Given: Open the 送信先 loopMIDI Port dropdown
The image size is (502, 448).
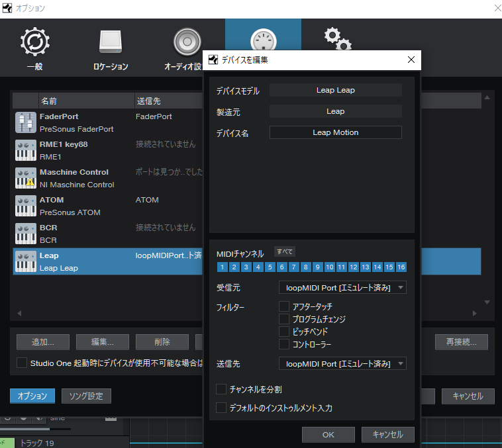Looking at the screenshot, I should (x=342, y=363).
